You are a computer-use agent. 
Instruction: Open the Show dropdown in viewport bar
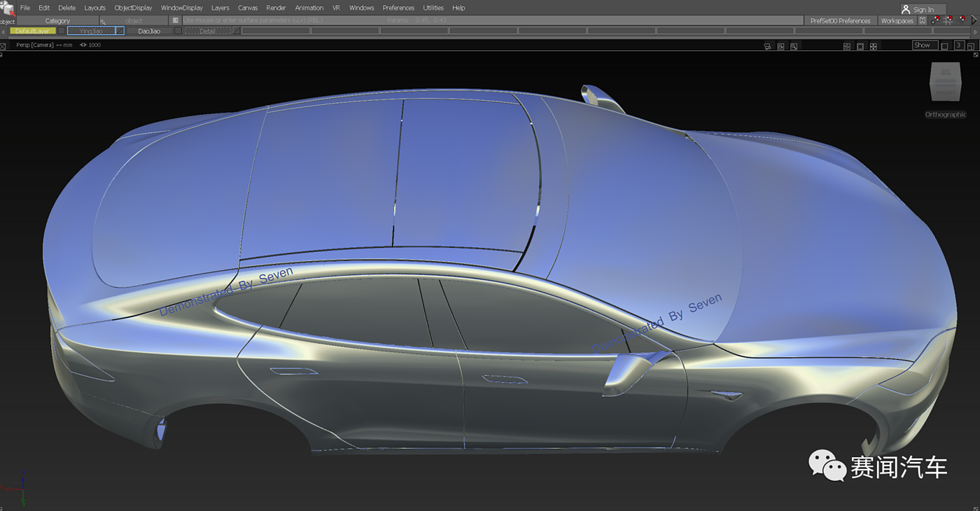pos(925,45)
